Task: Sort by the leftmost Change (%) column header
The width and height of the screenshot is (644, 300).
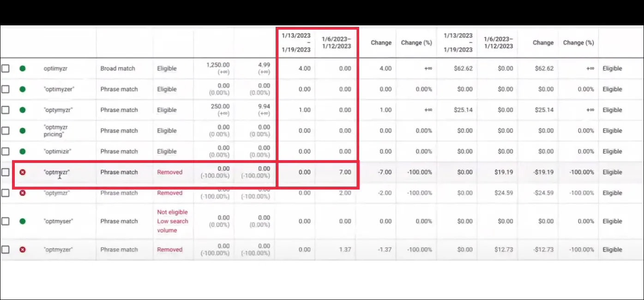Action: pyautogui.click(x=416, y=42)
